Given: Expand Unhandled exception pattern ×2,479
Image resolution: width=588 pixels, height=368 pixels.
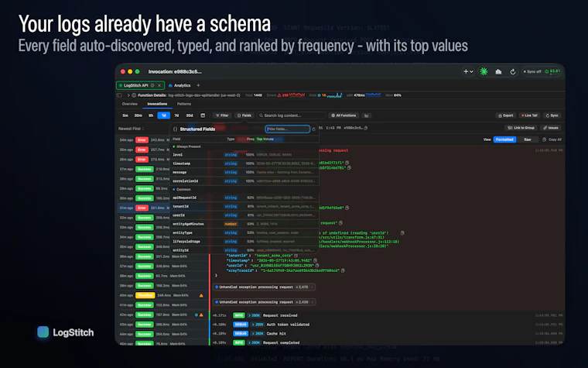Looking at the screenshot, I should click(x=264, y=287).
